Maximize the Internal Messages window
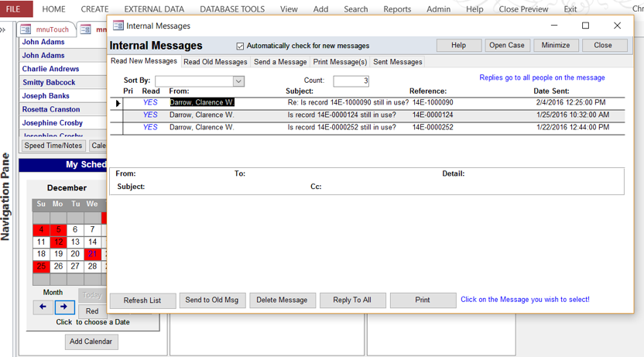The image size is (644, 357). tap(585, 26)
